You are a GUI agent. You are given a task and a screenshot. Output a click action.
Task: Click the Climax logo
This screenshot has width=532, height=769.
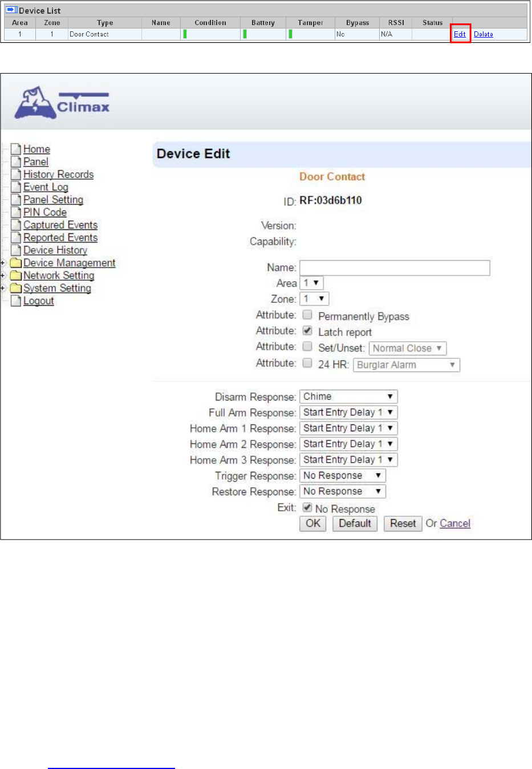pyautogui.click(x=62, y=103)
